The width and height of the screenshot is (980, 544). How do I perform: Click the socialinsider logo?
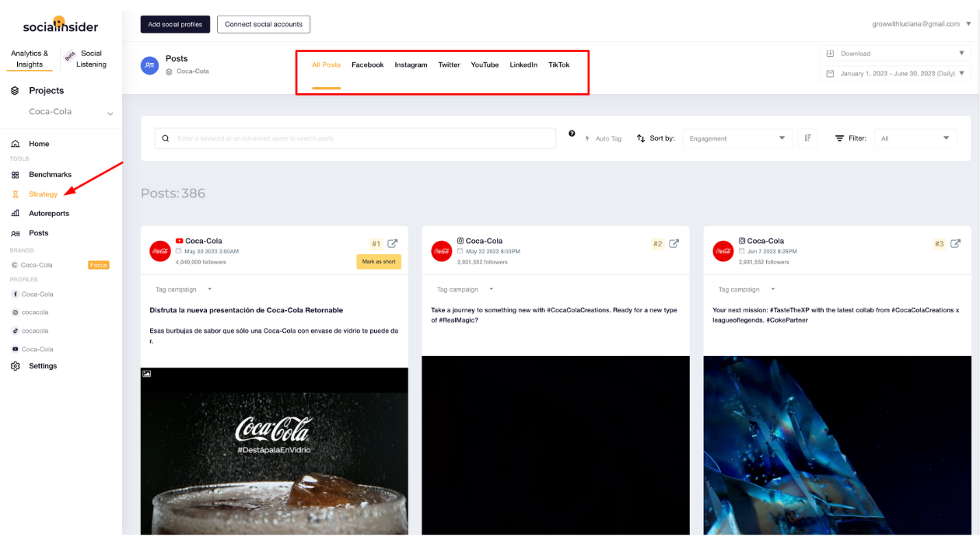(61, 26)
